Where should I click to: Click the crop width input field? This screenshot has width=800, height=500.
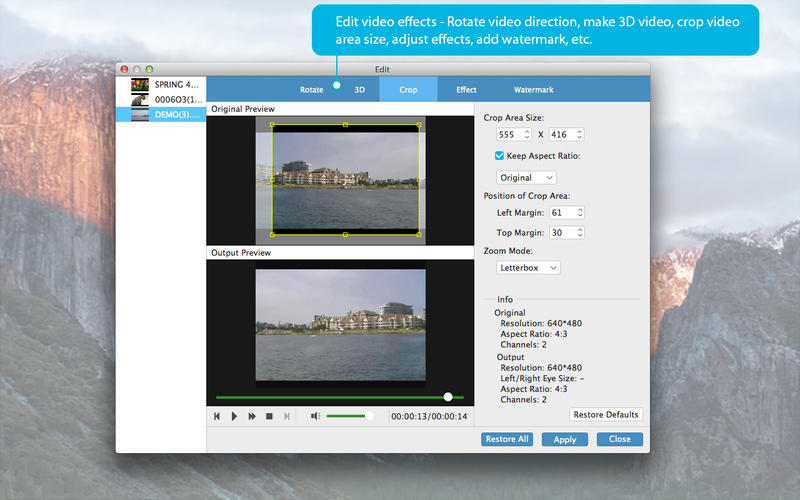click(x=510, y=134)
